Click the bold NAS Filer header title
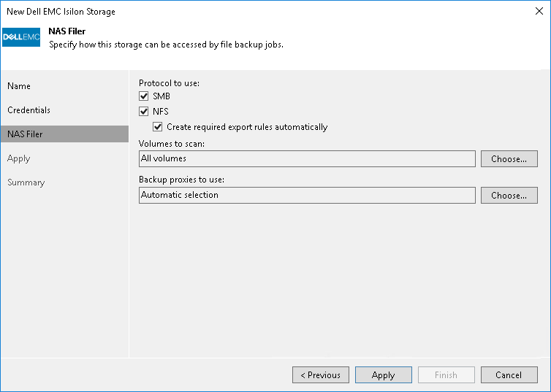The width and height of the screenshot is (551, 392). point(66,31)
